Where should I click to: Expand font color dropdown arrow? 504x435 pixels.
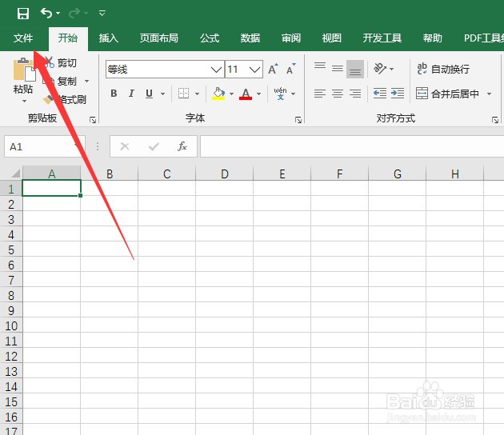[258, 94]
